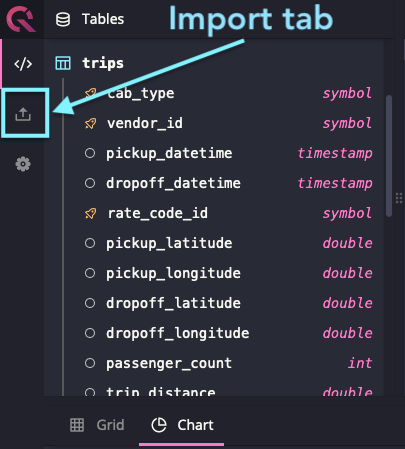Open the SQL console code tab

[23, 64]
